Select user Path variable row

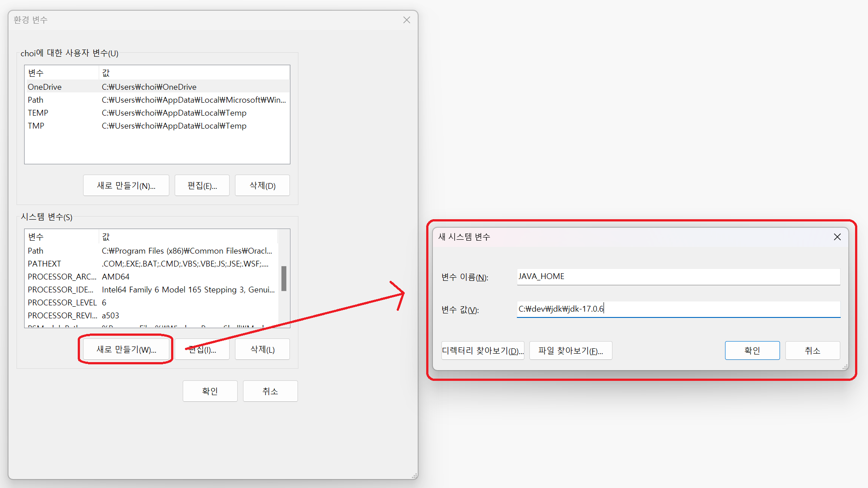coord(156,100)
